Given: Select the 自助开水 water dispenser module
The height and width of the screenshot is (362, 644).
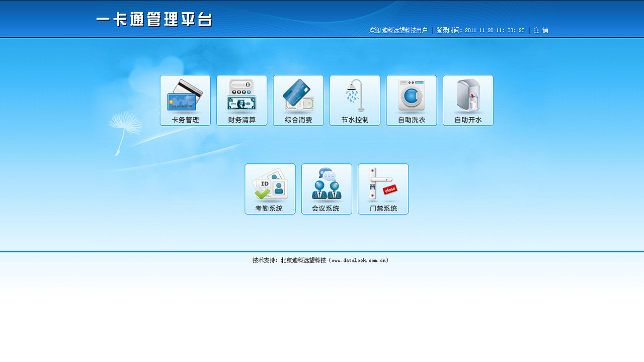Looking at the screenshot, I should [468, 101].
